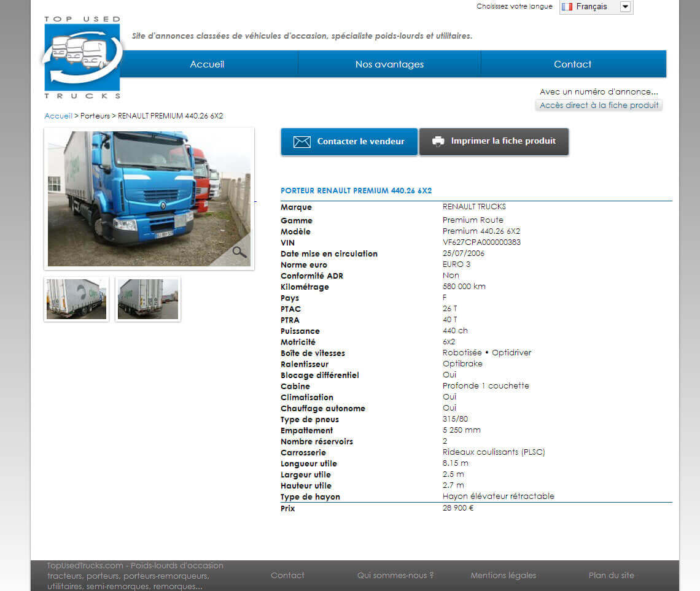Click the magnifier icon on main truck photo

(239, 252)
